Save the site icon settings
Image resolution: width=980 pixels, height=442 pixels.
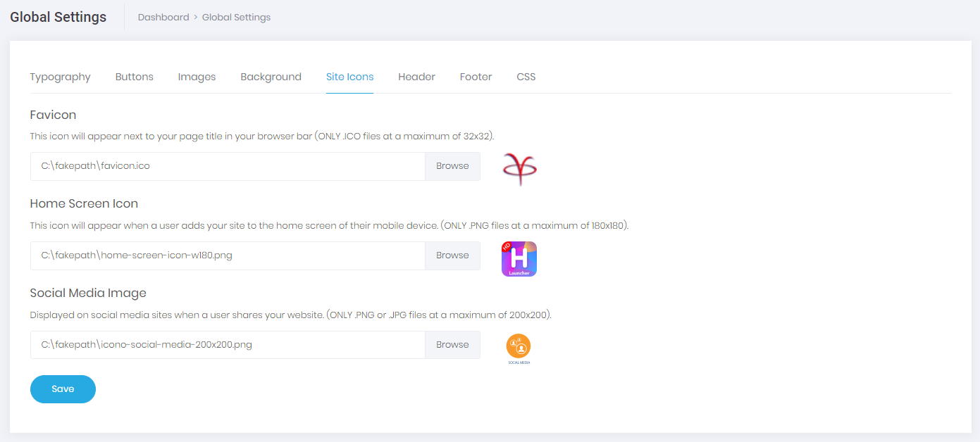pyautogui.click(x=63, y=389)
